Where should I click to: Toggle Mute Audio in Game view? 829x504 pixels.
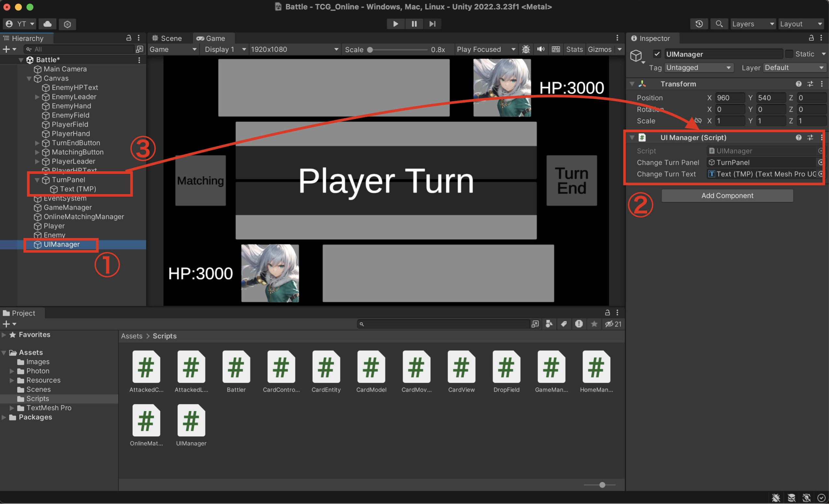pos(541,49)
